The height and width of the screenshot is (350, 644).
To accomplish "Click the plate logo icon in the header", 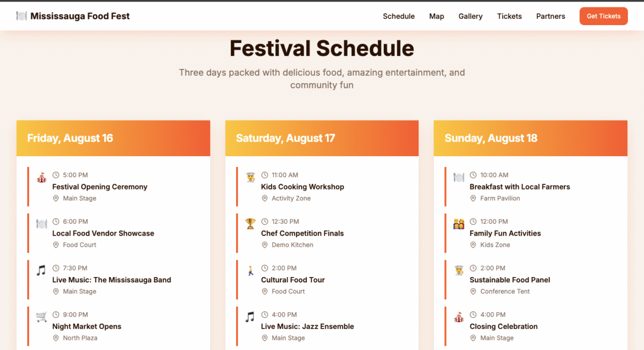I will (21, 16).
